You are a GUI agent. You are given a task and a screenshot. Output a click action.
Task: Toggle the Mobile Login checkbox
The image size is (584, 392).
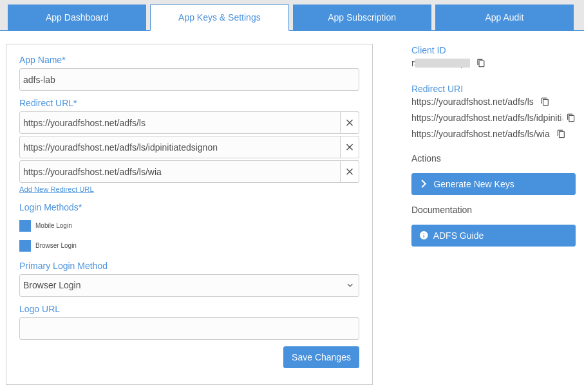point(24,226)
